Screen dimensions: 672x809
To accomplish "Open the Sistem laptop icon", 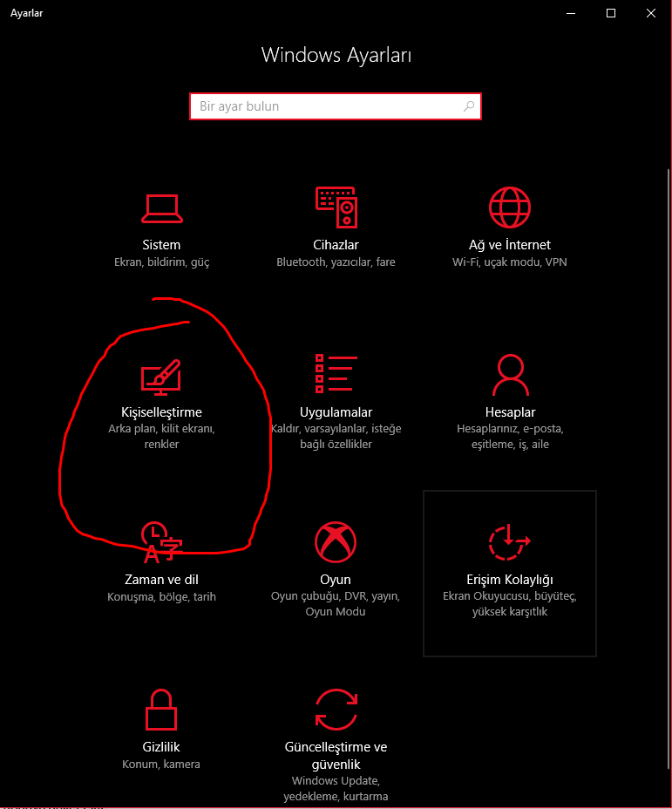I will click(x=162, y=208).
